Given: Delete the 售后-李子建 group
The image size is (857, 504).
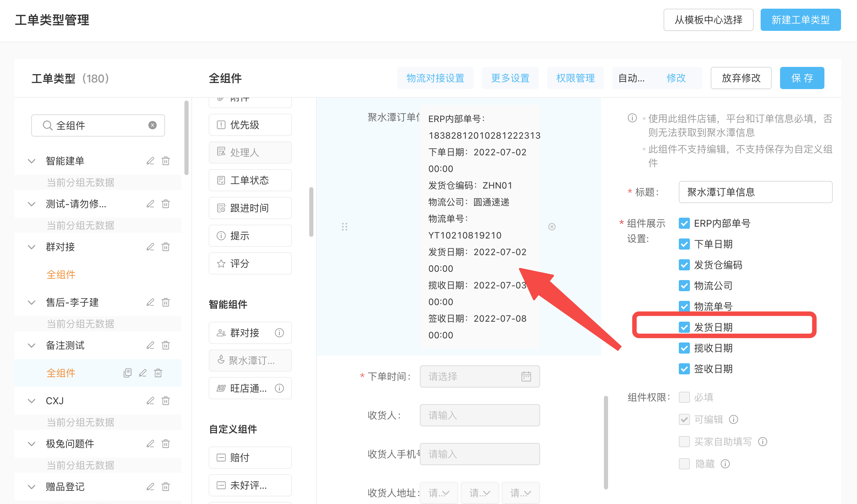Looking at the screenshot, I should [166, 302].
